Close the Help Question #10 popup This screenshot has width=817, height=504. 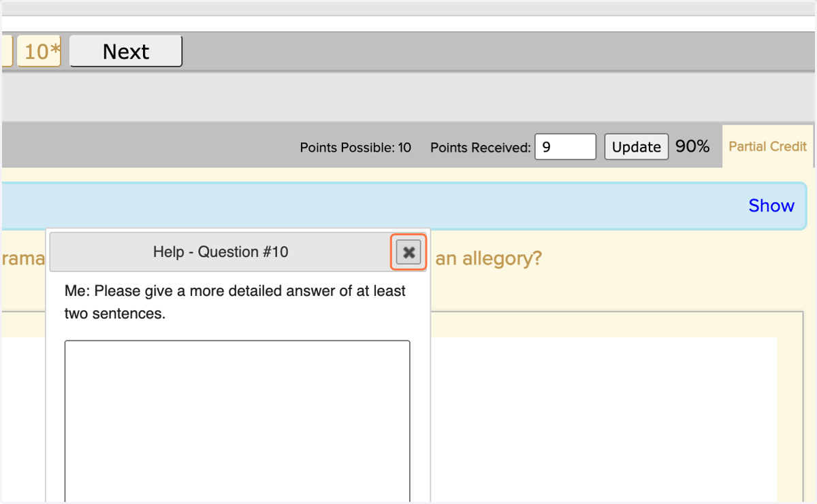(408, 252)
